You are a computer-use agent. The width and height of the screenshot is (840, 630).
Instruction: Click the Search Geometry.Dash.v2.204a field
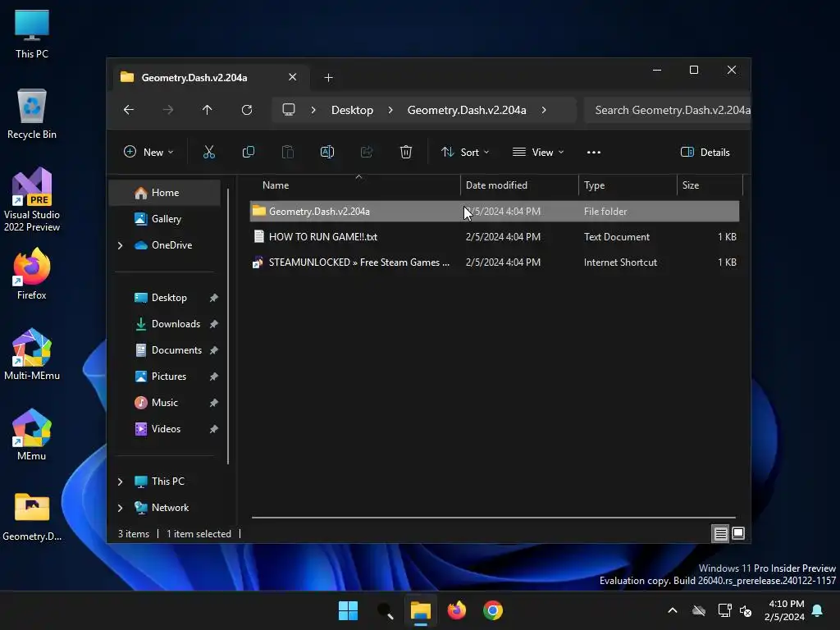pos(668,110)
